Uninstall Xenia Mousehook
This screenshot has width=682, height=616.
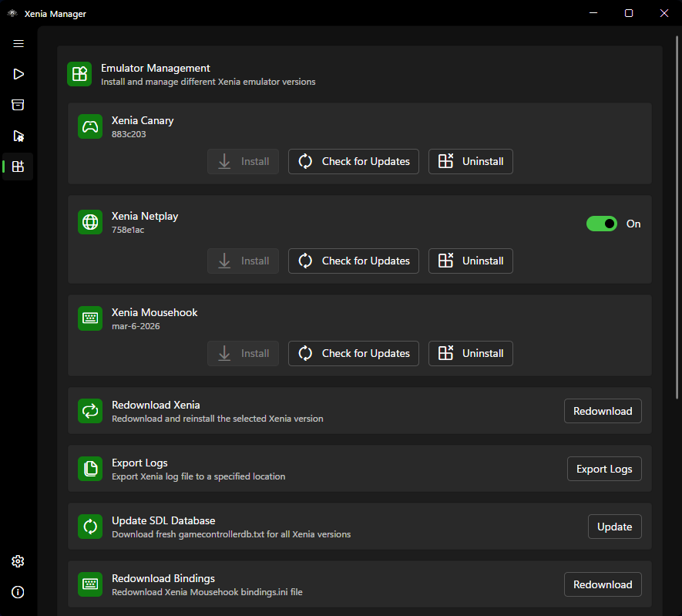coord(471,353)
